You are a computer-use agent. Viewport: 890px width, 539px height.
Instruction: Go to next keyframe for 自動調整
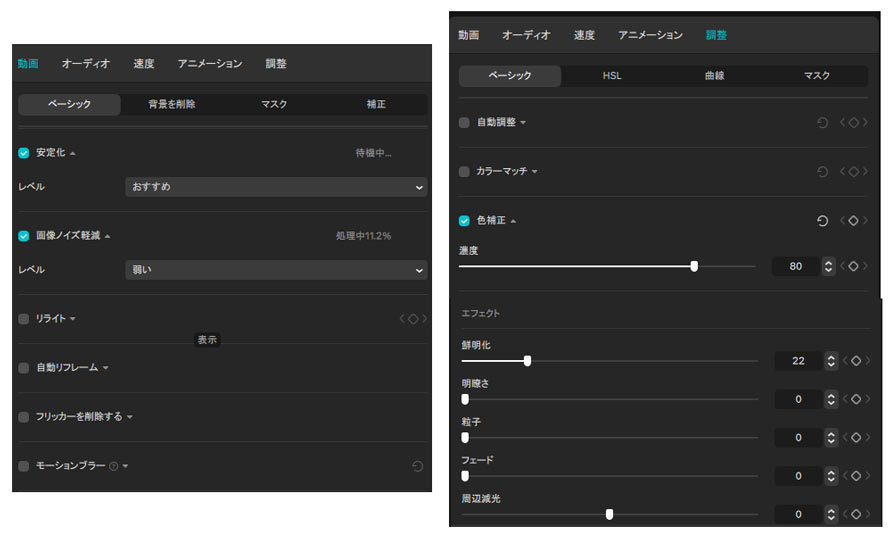click(865, 123)
